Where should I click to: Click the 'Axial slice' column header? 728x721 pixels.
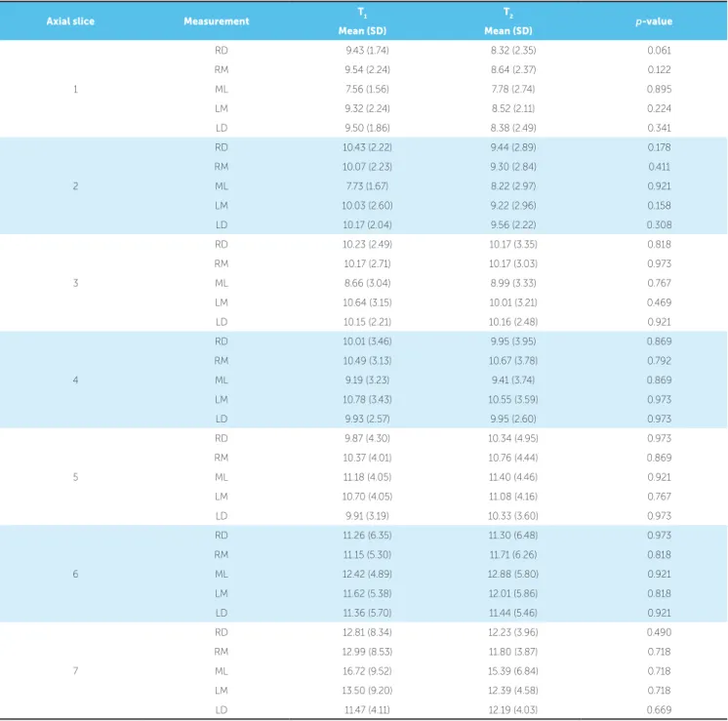tap(70, 21)
